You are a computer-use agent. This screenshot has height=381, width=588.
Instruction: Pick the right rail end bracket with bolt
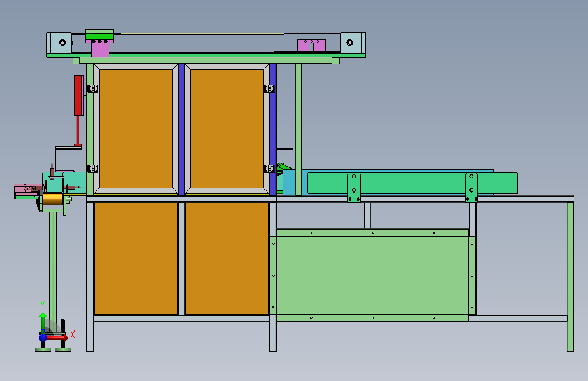(x=353, y=43)
